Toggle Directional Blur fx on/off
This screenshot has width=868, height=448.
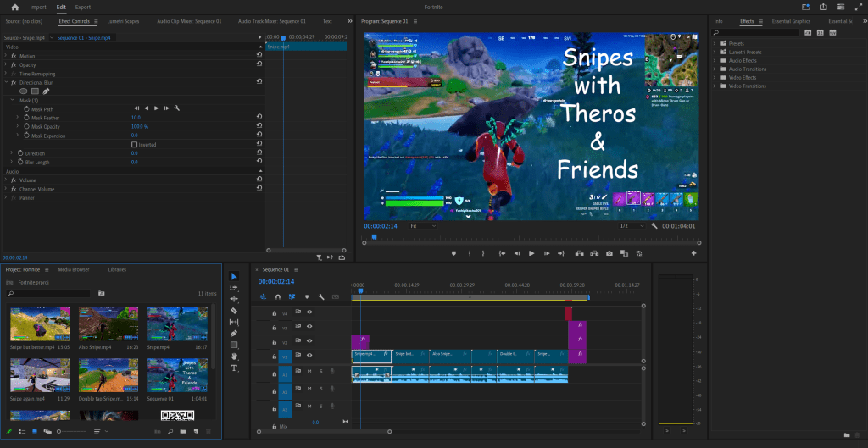[14, 82]
